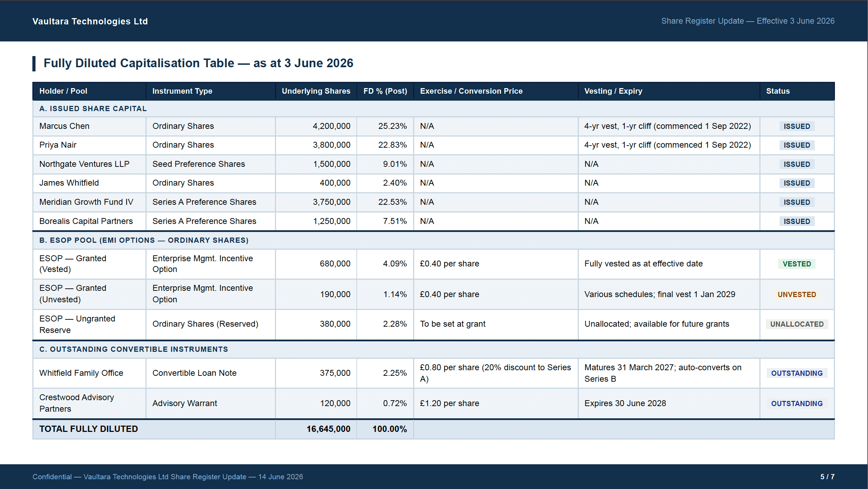Click the Underlying Shares column header
Viewport: 868px width, 489px height.
[316, 91]
